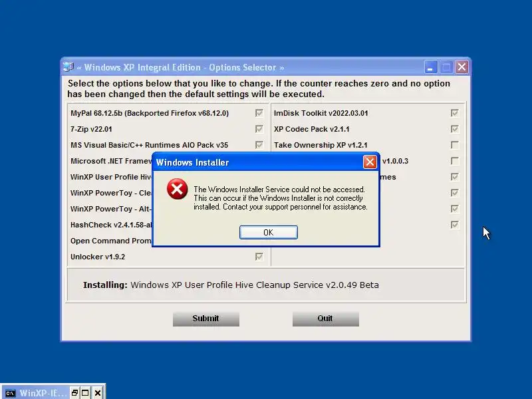The width and height of the screenshot is (532, 399).
Task: Click the 'Take Ownership XP v1.2.1' label
Action: point(321,145)
